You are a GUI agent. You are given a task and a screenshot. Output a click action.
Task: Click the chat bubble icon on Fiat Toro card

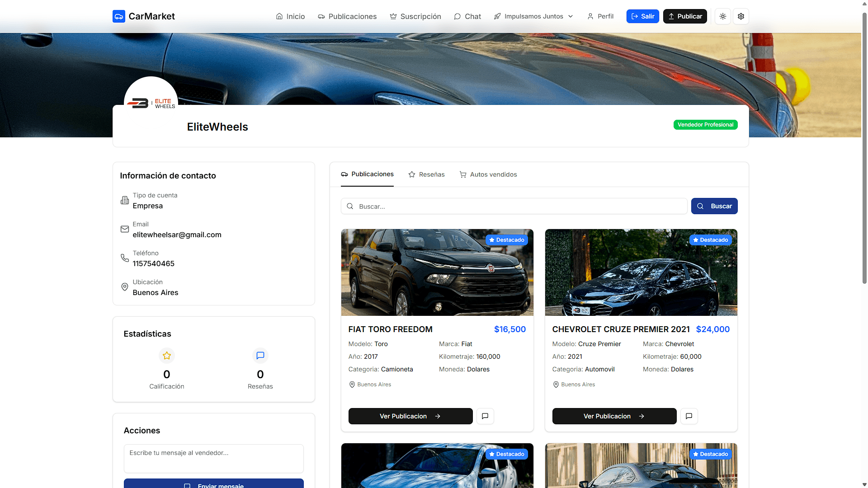(485, 416)
